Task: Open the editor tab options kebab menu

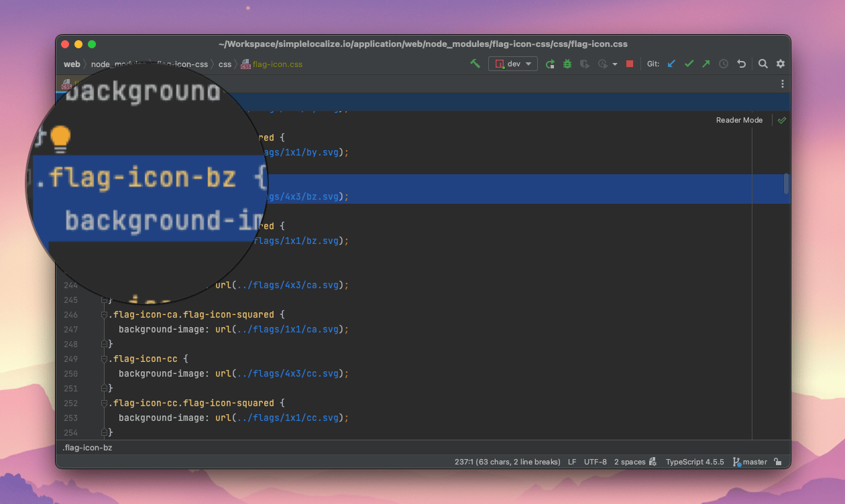Action: [x=782, y=84]
